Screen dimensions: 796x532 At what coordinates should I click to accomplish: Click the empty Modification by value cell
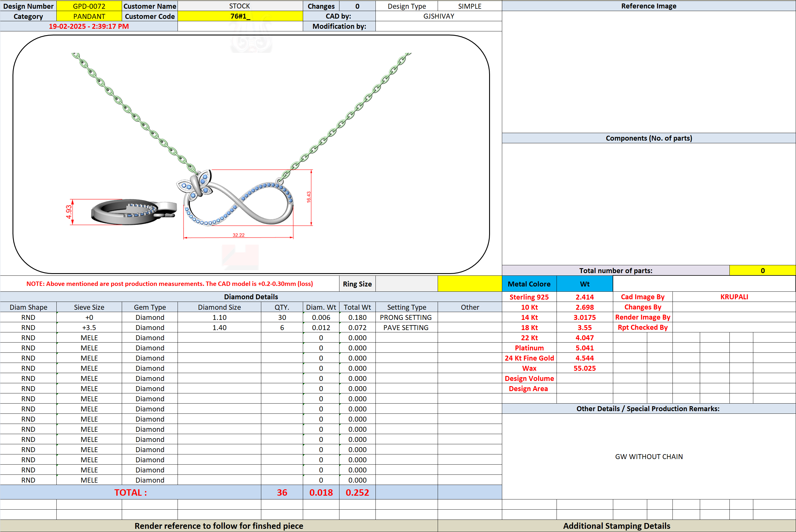click(x=439, y=26)
